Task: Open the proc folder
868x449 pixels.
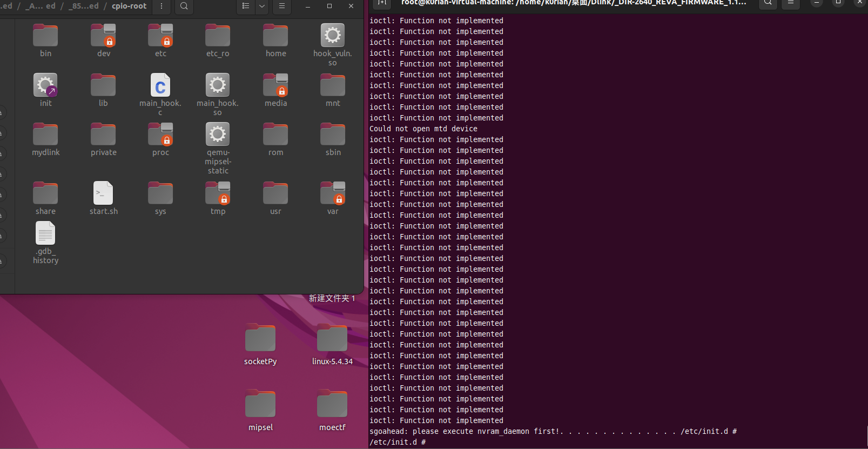Action: coord(160,139)
